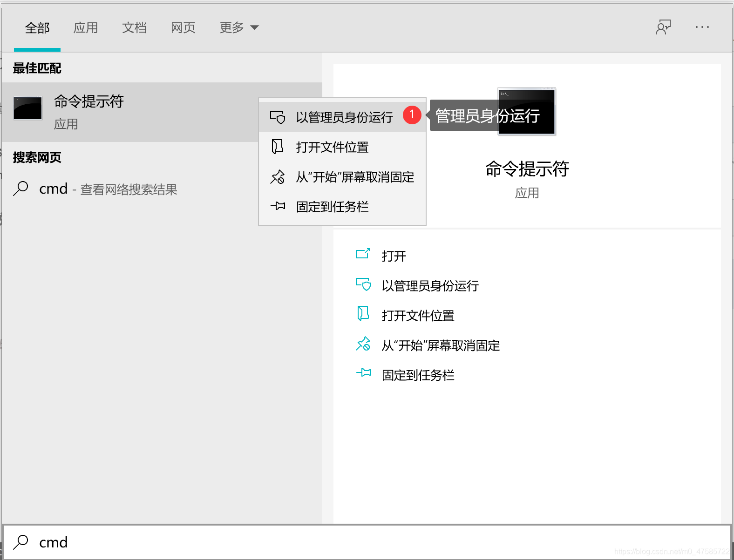Click the 命令提示符 title in preview panel
The height and width of the screenshot is (560, 734).
(x=527, y=169)
